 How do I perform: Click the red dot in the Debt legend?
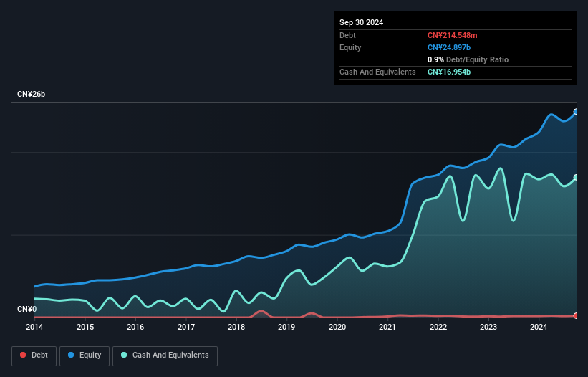tap(23, 355)
